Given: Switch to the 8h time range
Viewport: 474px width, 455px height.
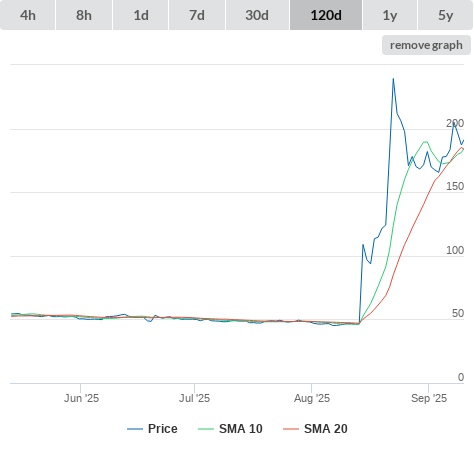Looking at the screenshot, I should click(x=84, y=15).
